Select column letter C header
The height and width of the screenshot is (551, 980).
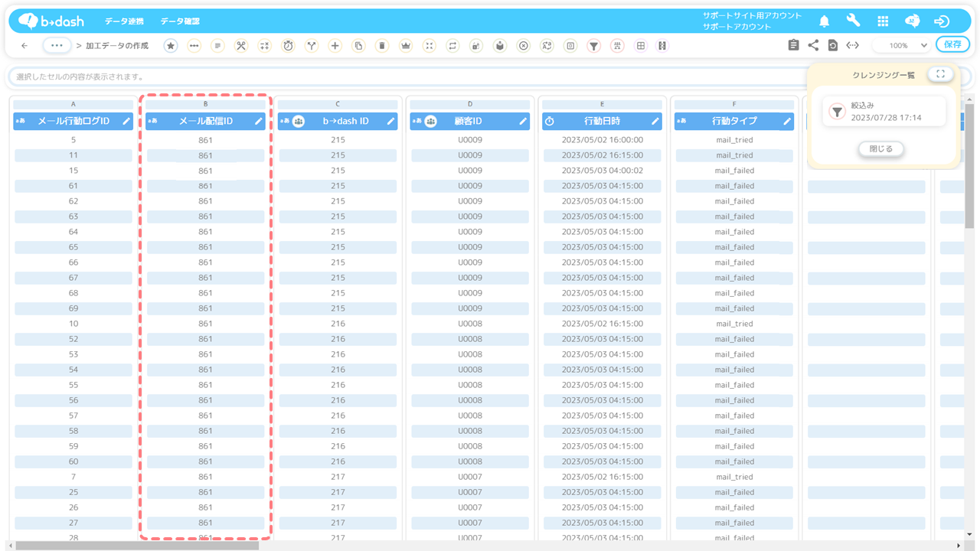(338, 104)
